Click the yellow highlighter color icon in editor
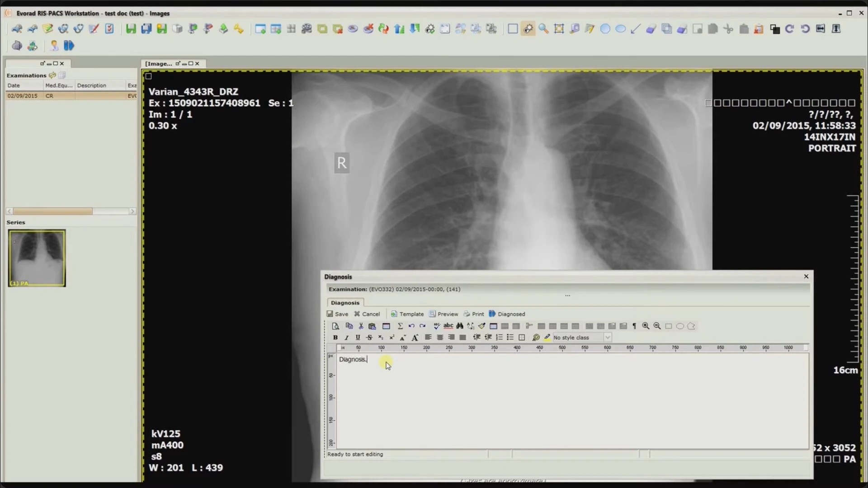 tap(547, 338)
